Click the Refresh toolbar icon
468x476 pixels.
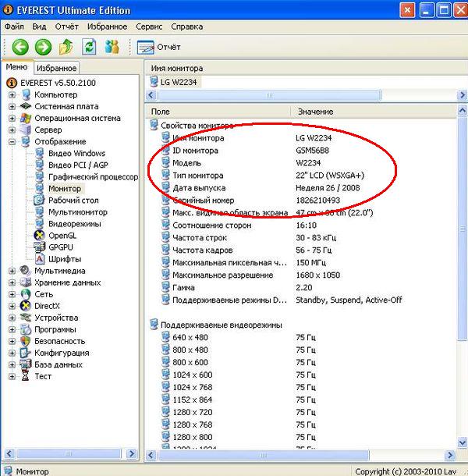coord(89,47)
